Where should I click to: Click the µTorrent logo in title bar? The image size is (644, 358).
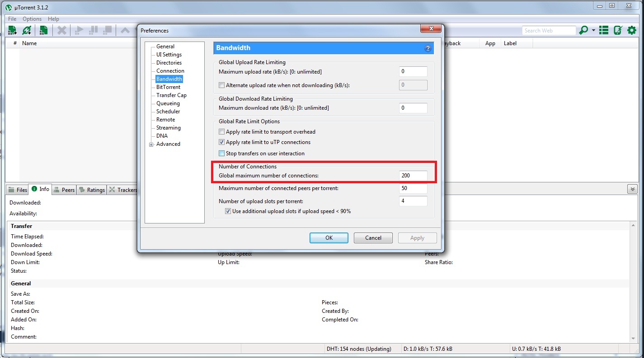click(x=8, y=7)
